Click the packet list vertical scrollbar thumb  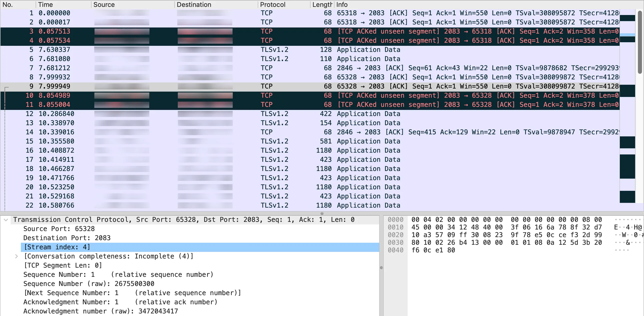click(640, 42)
